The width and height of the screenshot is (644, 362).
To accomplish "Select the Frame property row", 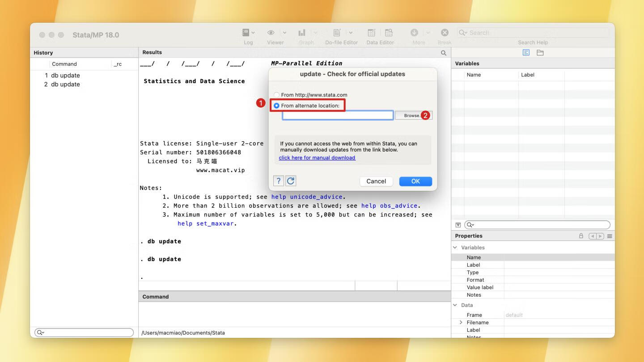I will pyautogui.click(x=533, y=315).
